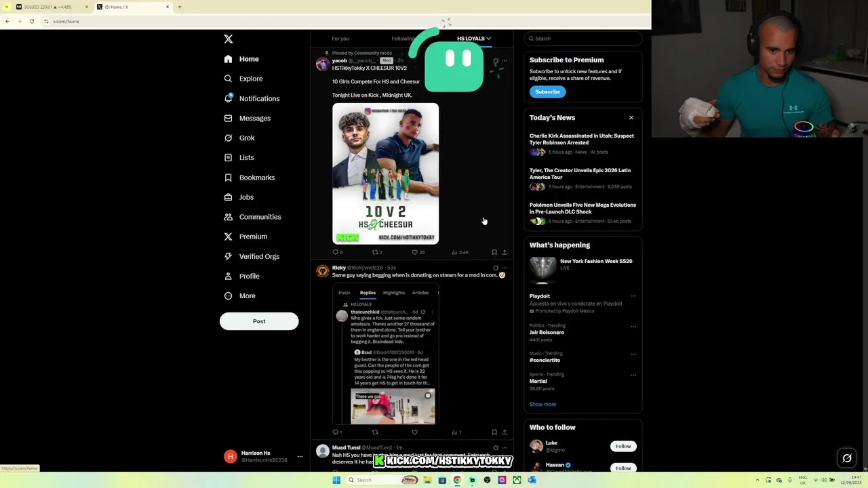The image size is (868, 488).
Task: Open options for Martial trend
Action: point(633,375)
